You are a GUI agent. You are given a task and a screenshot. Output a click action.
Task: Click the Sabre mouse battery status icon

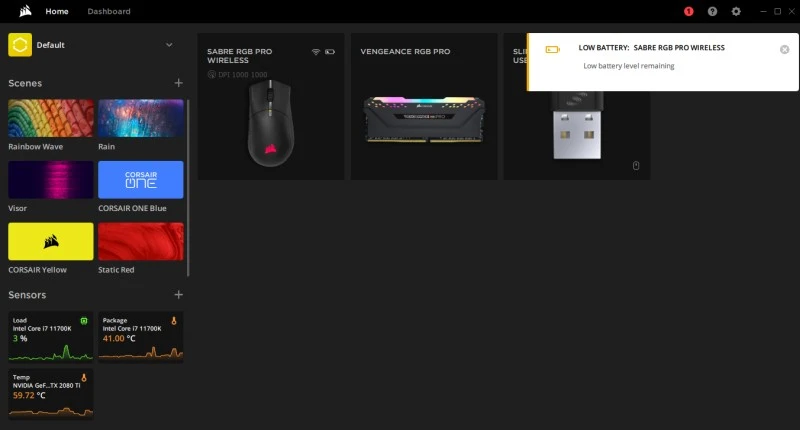[330, 52]
